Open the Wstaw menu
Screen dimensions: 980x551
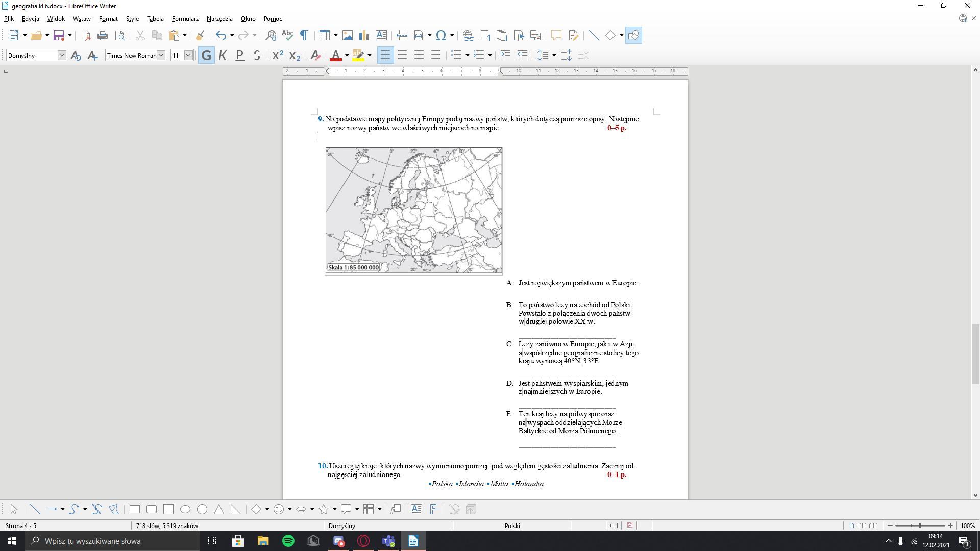click(82, 19)
